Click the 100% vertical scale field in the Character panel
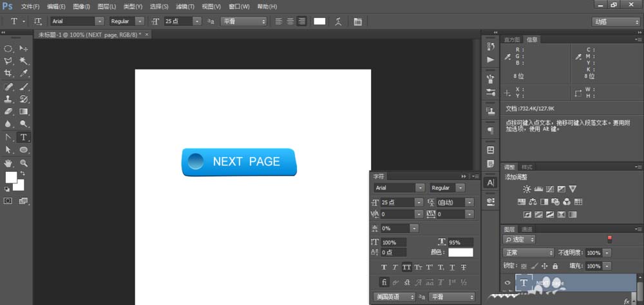The image size is (644, 305). coord(393,242)
